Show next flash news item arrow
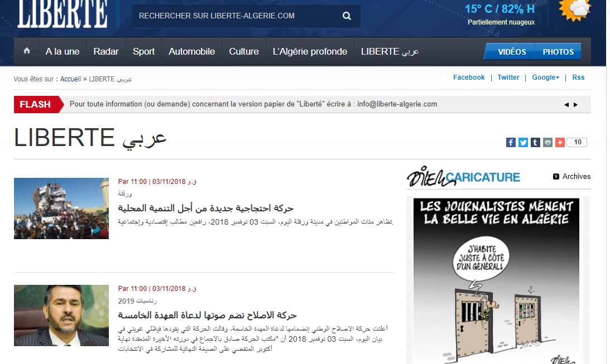The height and width of the screenshot is (364, 610). pyautogui.click(x=575, y=105)
